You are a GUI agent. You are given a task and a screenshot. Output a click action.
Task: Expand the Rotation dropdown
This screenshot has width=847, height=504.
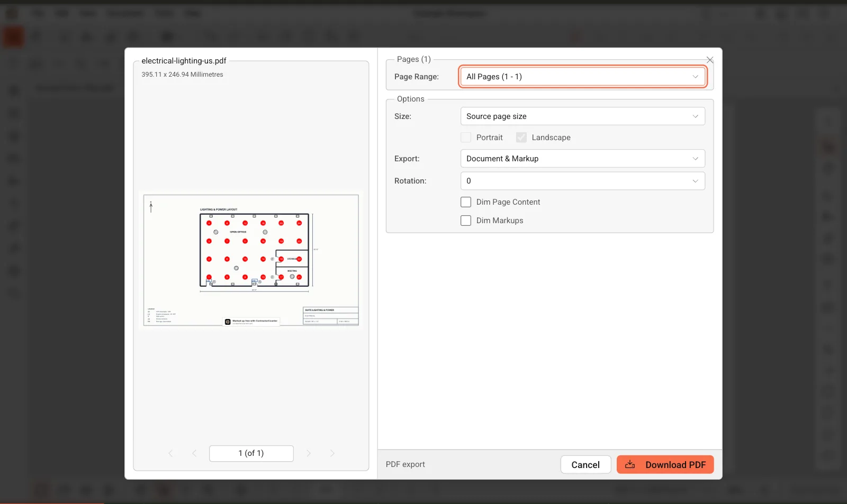pos(582,181)
